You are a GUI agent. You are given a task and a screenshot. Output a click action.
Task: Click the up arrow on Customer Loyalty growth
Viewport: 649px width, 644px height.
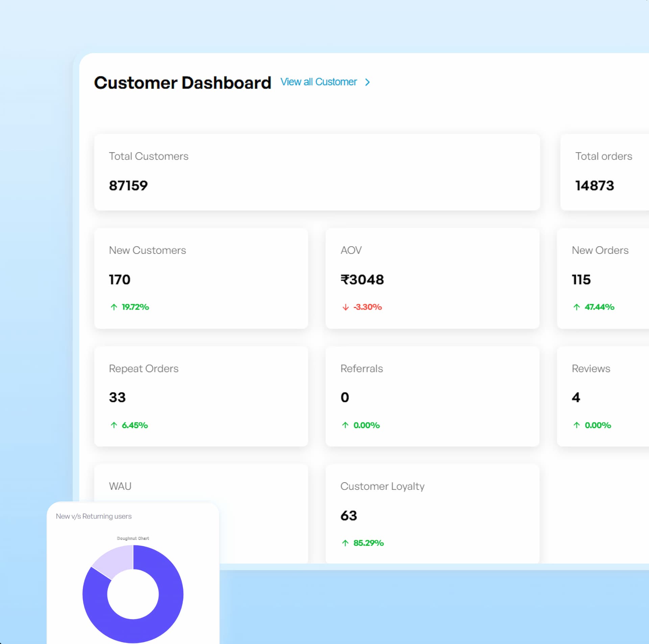345,543
